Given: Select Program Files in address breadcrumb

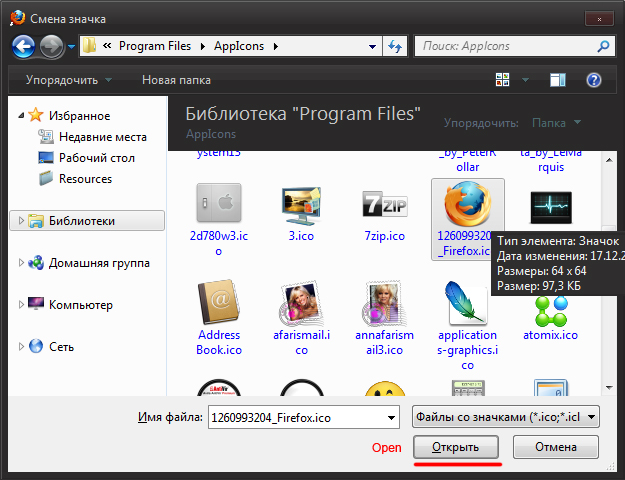Looking at the screenshot, I should tap(155, 46).
